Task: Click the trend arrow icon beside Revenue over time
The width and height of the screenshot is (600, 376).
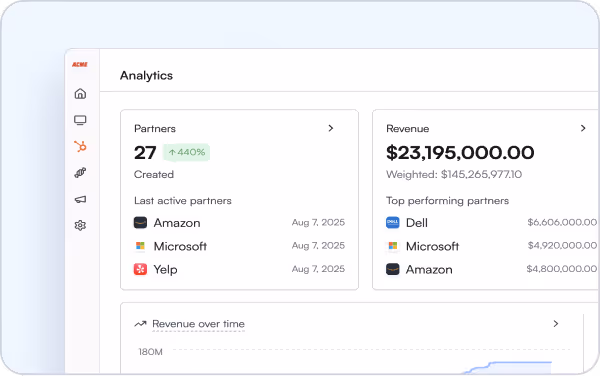Action: [140, 324]
